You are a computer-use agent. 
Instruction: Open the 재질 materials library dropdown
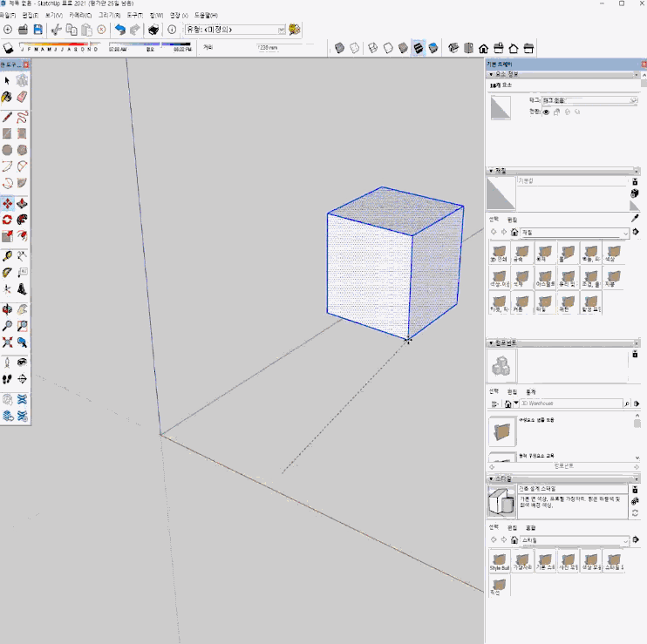pos(625,234)
